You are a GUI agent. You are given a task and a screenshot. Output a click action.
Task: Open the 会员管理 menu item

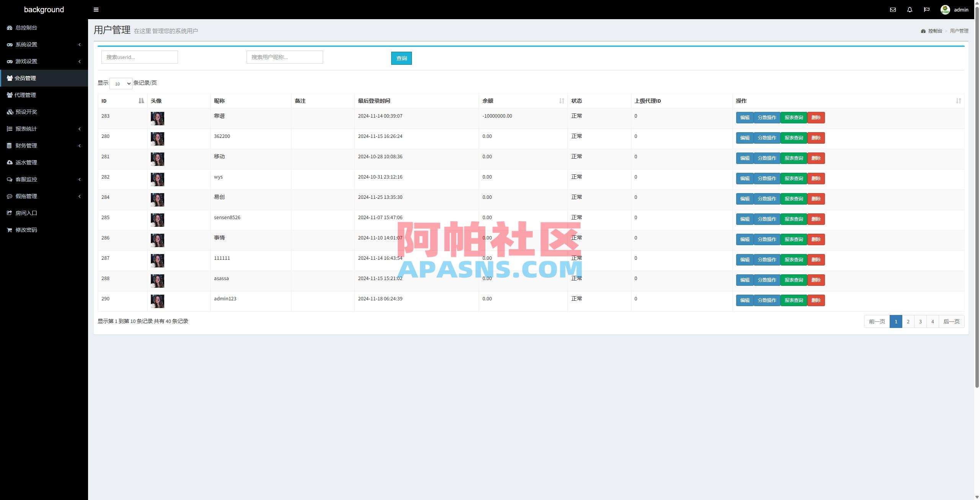pos(26,78)
